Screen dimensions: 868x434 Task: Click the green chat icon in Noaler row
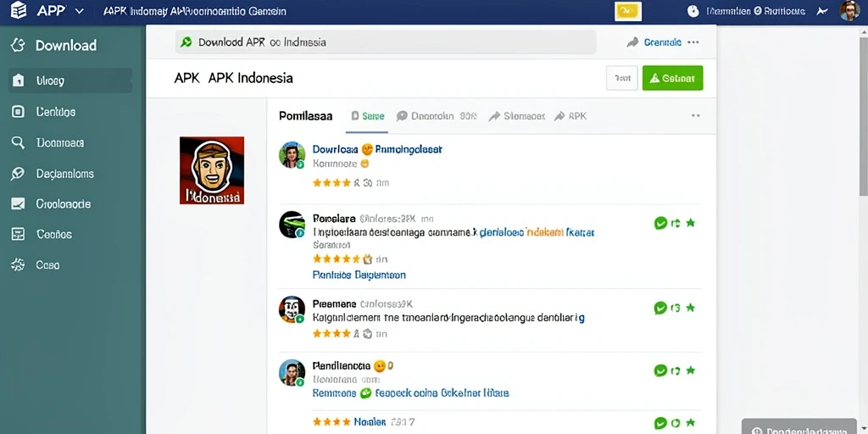[x=660, y=423]
